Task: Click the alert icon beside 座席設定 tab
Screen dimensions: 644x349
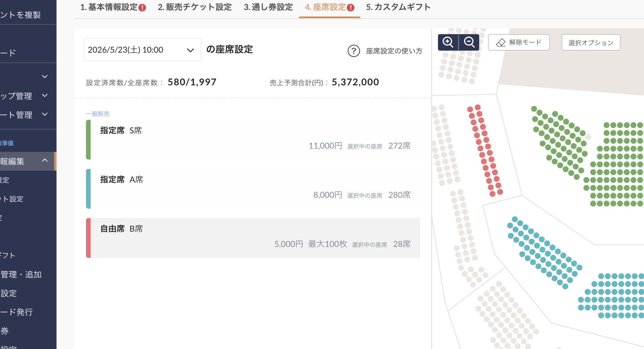Action: click(x=351, y=8)
